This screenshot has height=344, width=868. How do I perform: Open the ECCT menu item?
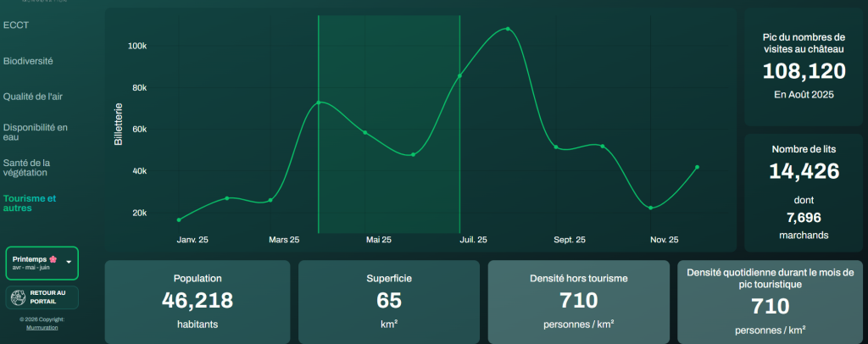pyautogui.click(x=16, y=25)
